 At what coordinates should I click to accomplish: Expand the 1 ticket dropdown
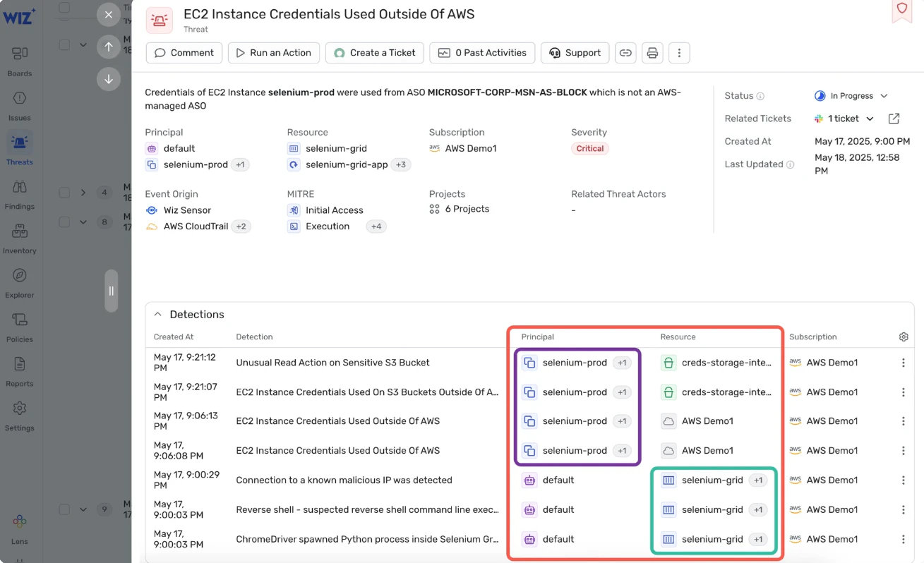click(844, 119)
